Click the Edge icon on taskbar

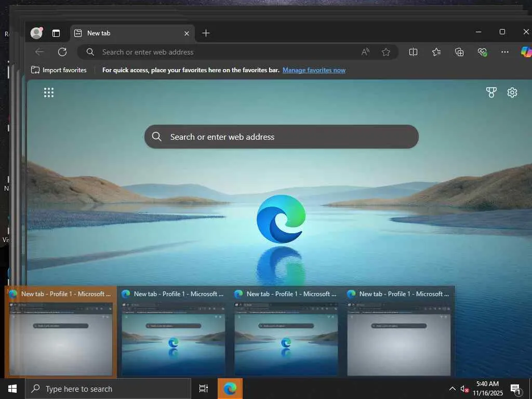coord(230,389)
